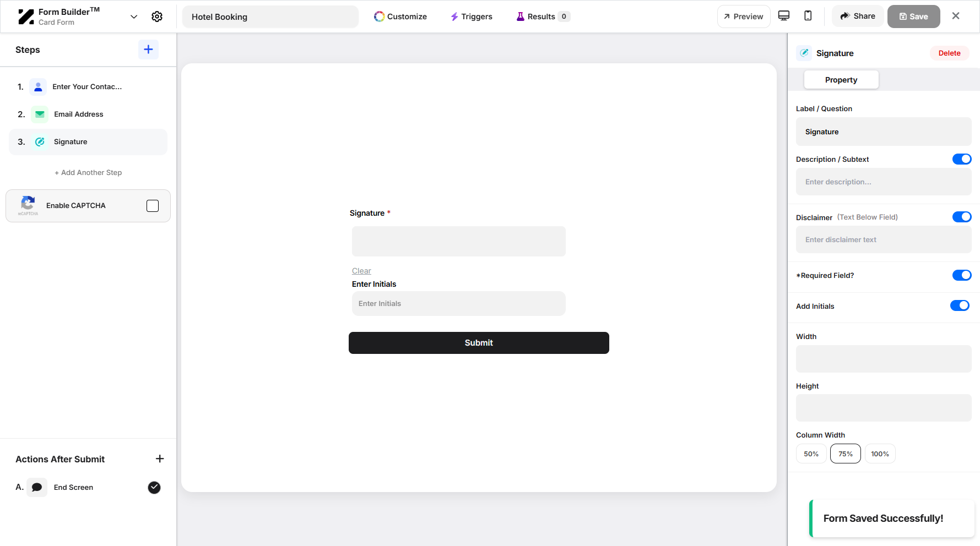
Task: Add an action after submit with plus
Action: [160, 458]
